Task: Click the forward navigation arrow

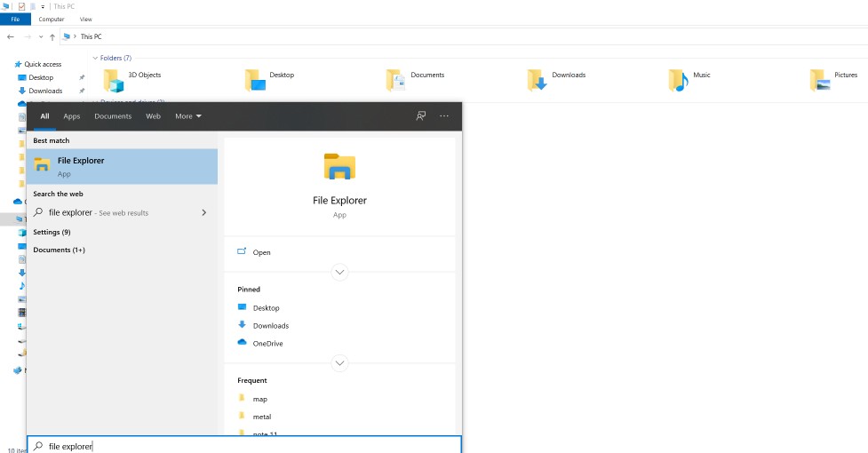Action: point(28,36)
